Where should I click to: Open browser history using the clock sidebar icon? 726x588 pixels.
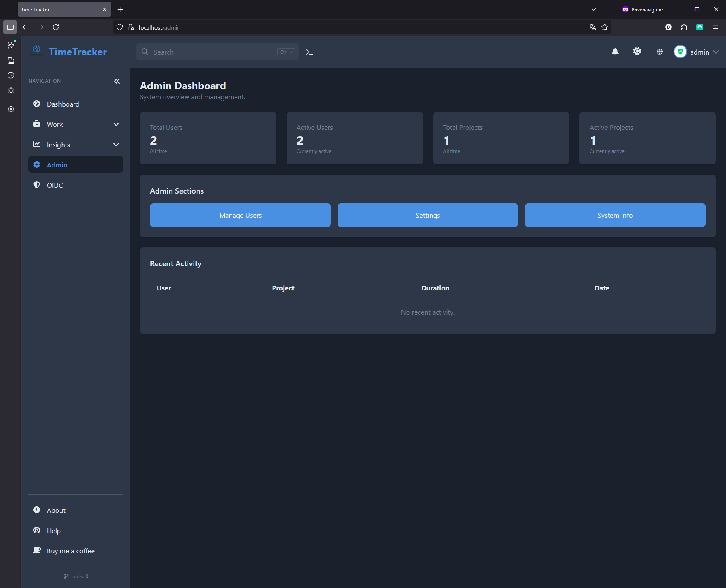[x=11, y=75]
